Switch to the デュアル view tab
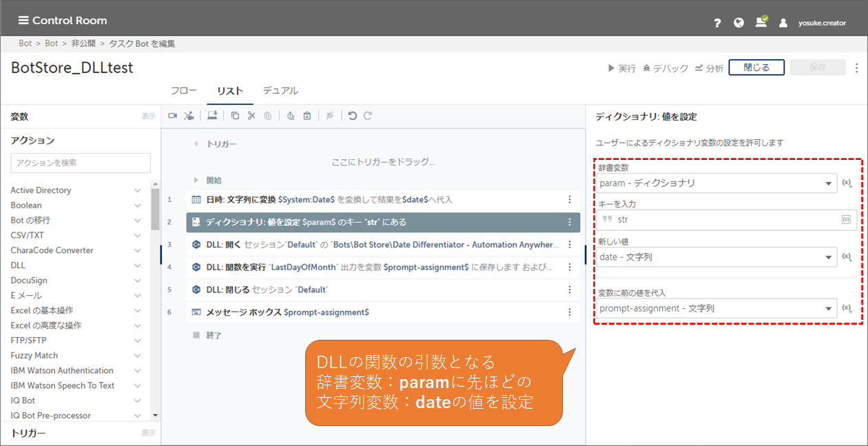 [280, 91]
